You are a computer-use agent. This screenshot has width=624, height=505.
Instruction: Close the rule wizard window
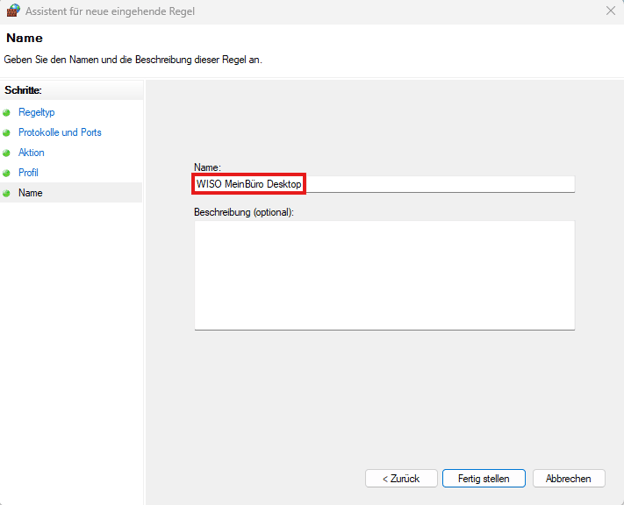[611, 11]
